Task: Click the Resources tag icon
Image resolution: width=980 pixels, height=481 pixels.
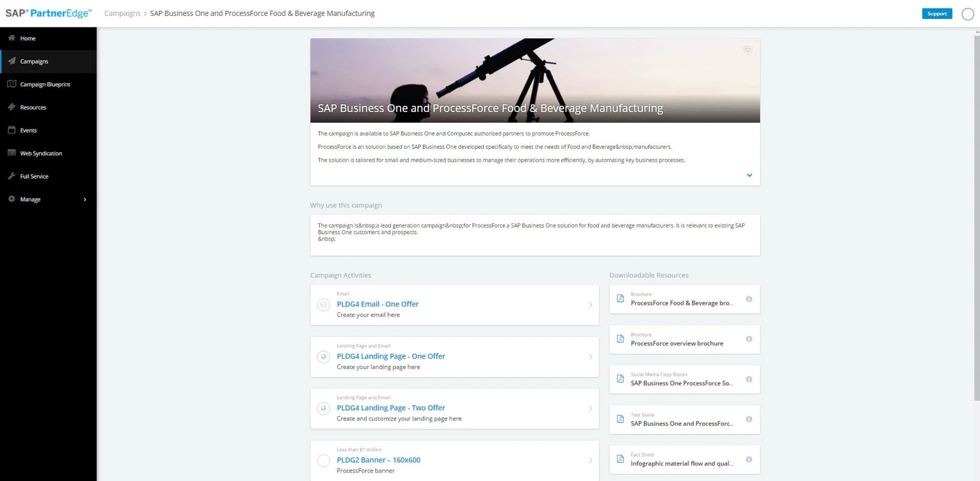Action: click(12, 107)
